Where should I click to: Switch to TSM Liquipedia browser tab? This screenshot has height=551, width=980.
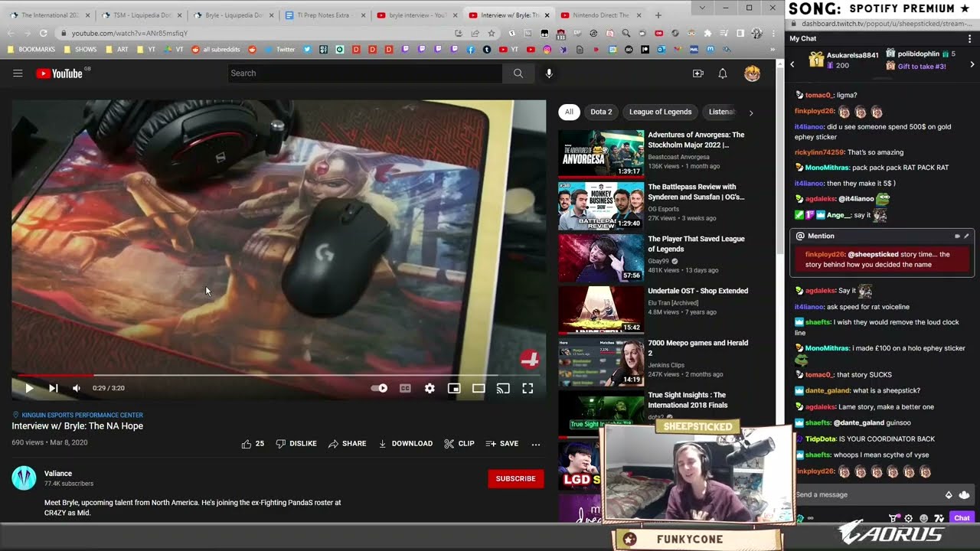(142, 15)
